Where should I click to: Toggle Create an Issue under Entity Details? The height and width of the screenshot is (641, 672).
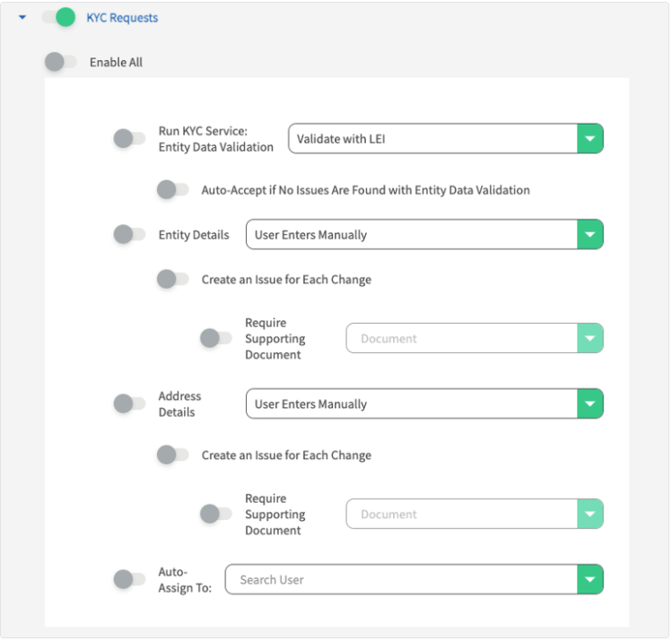(173, 279)
